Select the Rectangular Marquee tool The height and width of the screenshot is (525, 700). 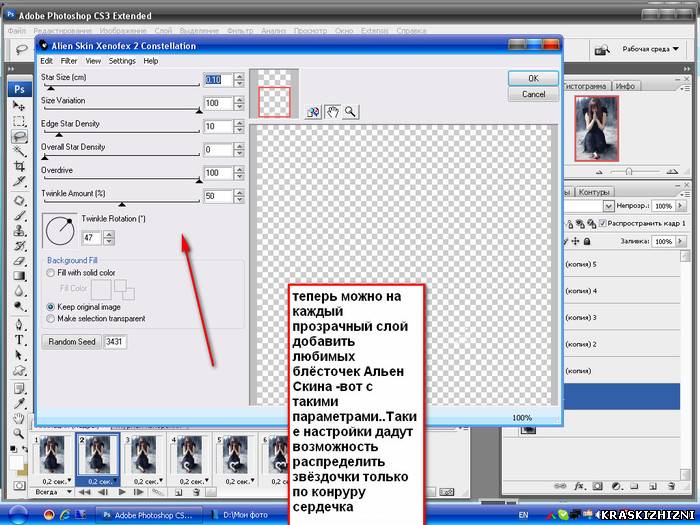(x=19, y=121)
